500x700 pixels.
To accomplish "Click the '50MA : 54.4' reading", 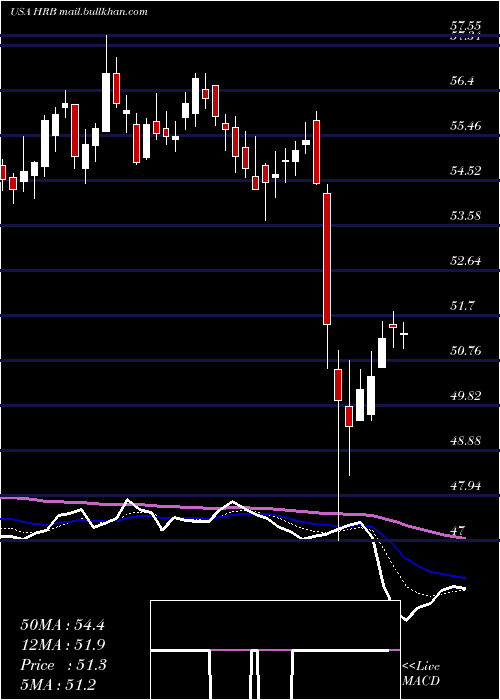I will [x=62, y=625].
